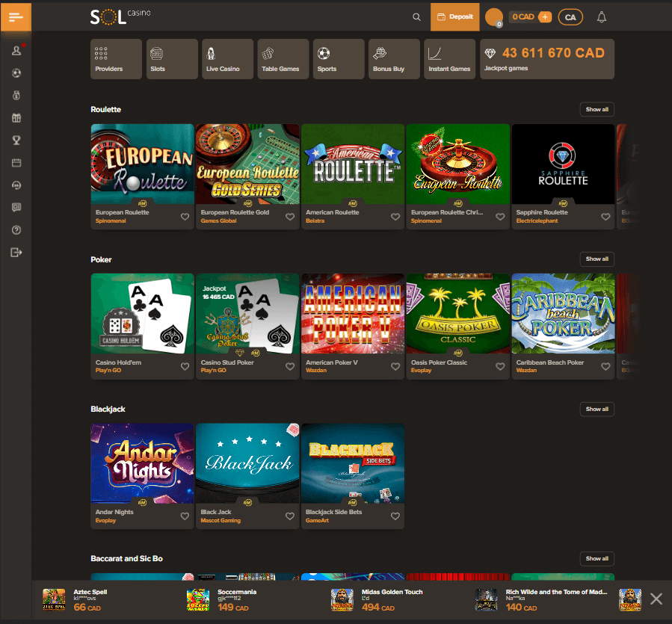Open American Poker V thumbnail

pos(353,314)
